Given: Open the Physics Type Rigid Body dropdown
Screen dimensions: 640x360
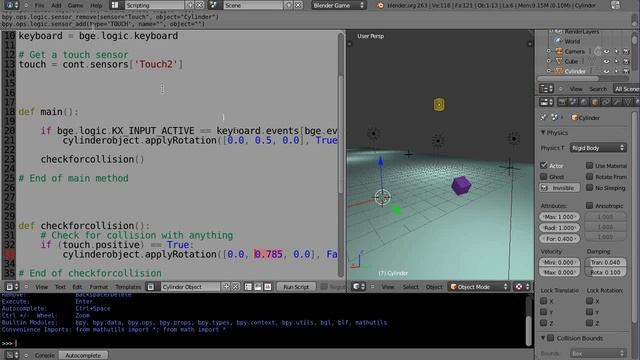Looking at the screenshot, I should pos(598,148).
